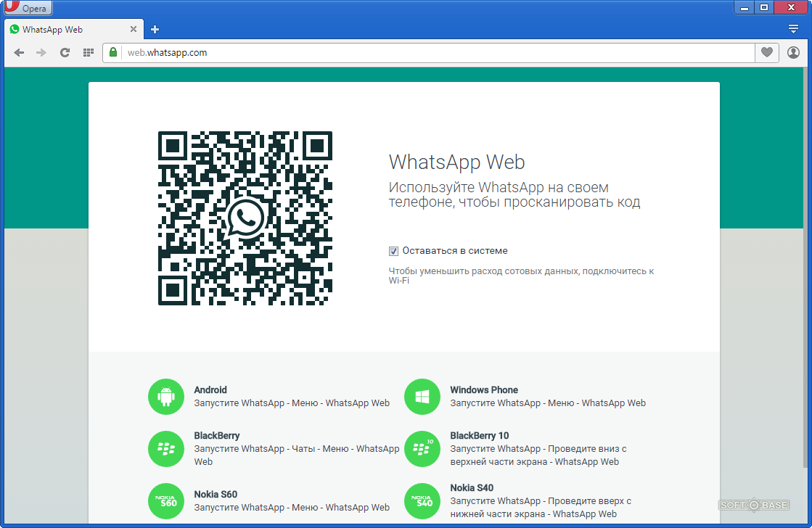The width and height of the screenshot is (812, 528).
Task: Click the Windows Phone platform icon
Action: [x=422, y=397]
